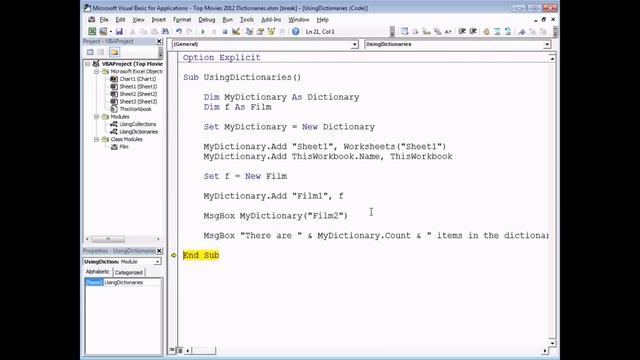Close the Project - VBAProject panel
Viewport: 640px width, 360px height.
(159, 41)
